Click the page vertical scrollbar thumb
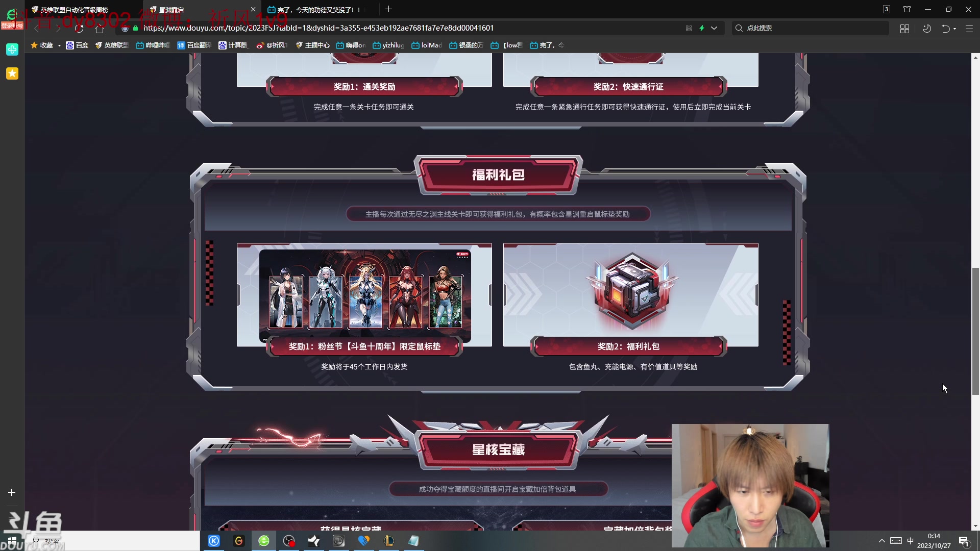The width and height of the screenshot is (980, 551). click(x=975, y=331)
